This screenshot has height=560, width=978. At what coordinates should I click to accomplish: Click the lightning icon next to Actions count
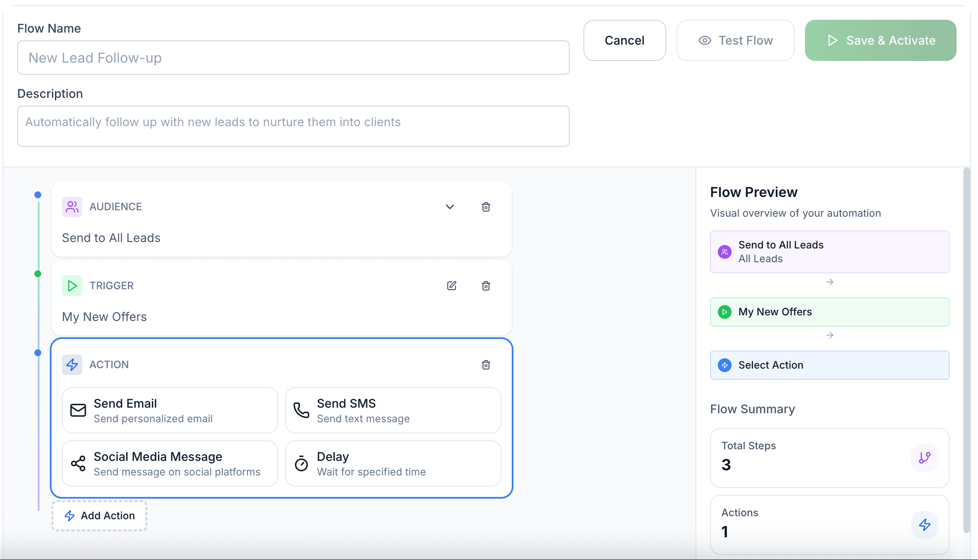pyautogui.click(x=924, y=524)
